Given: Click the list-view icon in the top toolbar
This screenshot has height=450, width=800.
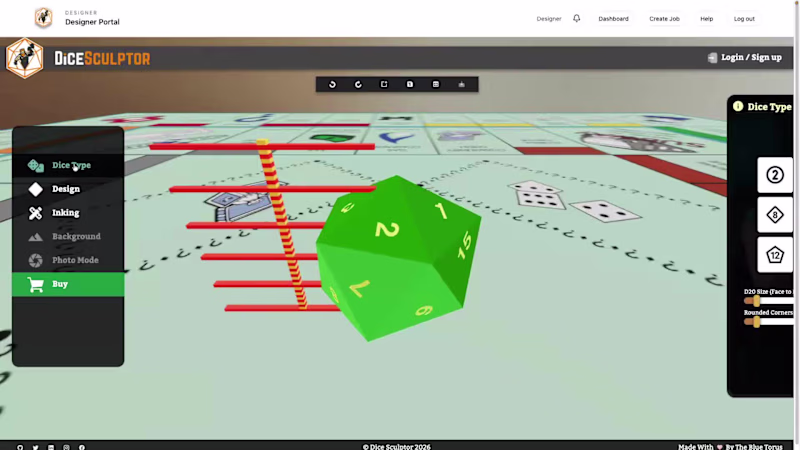Looking at the screenshot, I should click(x=436, y=84).
